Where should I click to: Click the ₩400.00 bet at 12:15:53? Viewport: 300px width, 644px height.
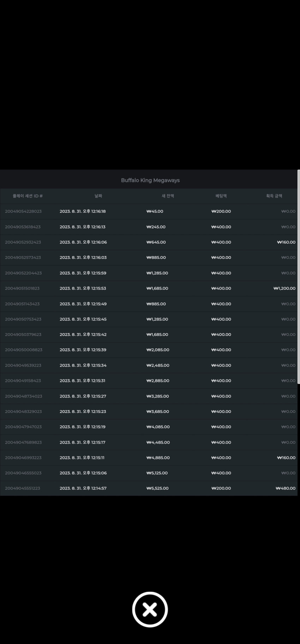(221, 288)
